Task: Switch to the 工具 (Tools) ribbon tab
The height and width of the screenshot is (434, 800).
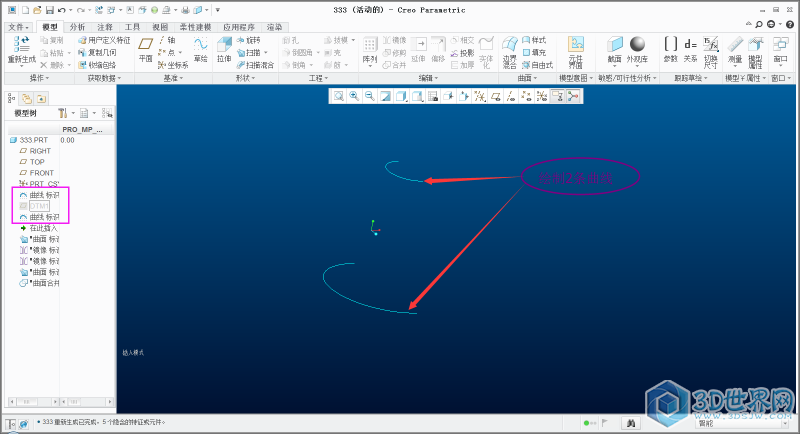Action: click(132, 27)
